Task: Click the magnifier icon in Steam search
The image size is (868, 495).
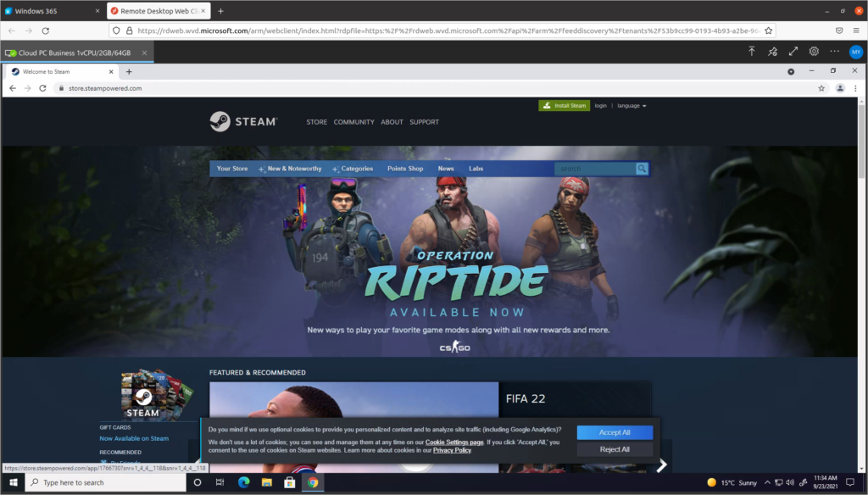Action: [642, 169]
